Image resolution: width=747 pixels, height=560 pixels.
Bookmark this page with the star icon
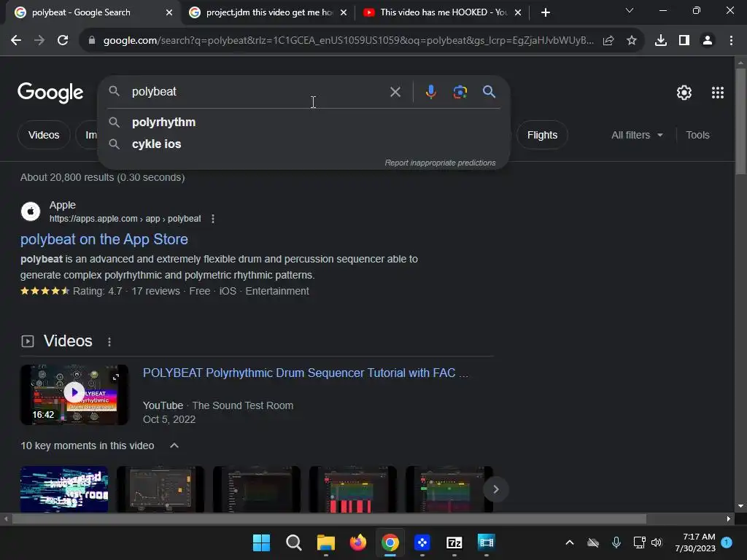pos(632,41)
